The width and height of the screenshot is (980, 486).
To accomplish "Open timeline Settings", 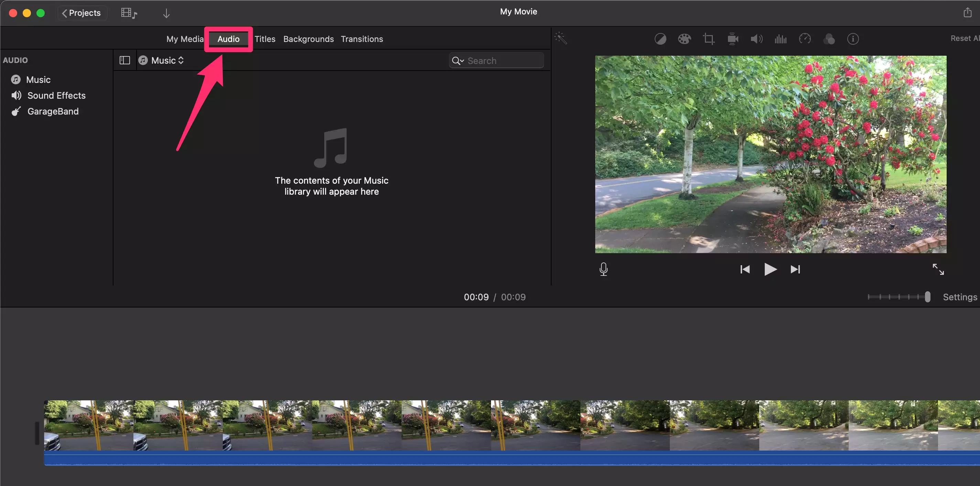I will [959, 297].
